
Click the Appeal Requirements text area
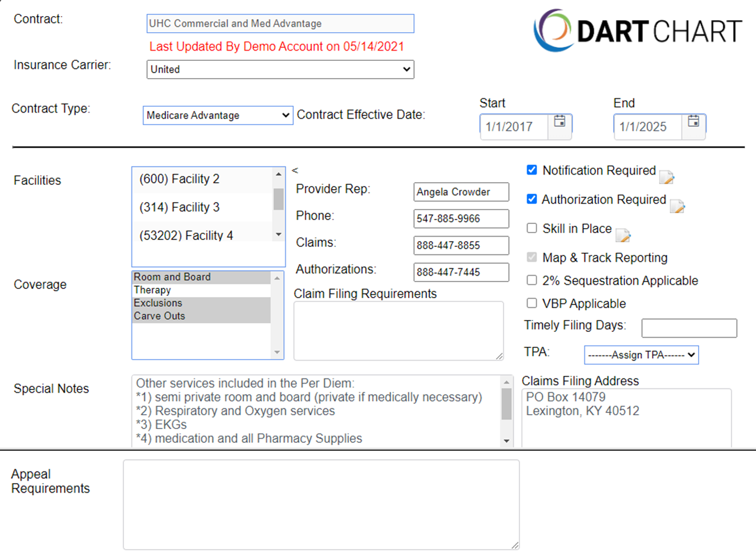[321, 505]
